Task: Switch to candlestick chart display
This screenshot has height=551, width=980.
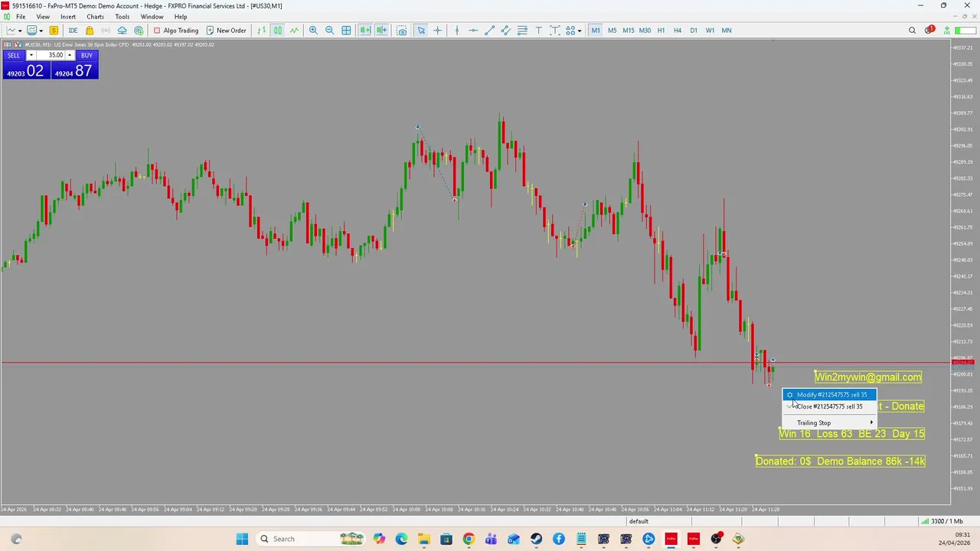Action: tap(278, 31)
